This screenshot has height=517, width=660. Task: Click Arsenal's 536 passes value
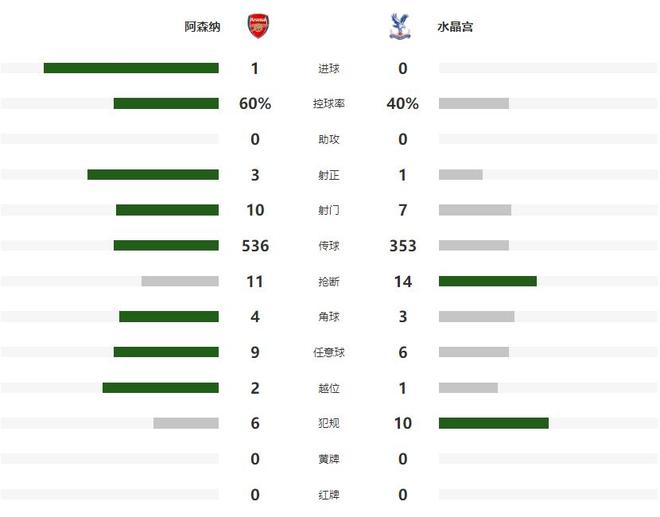(255, 246)
